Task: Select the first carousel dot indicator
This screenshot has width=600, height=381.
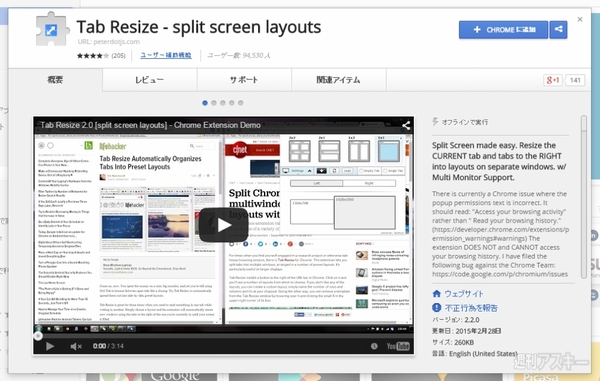Action: [205, 103]
